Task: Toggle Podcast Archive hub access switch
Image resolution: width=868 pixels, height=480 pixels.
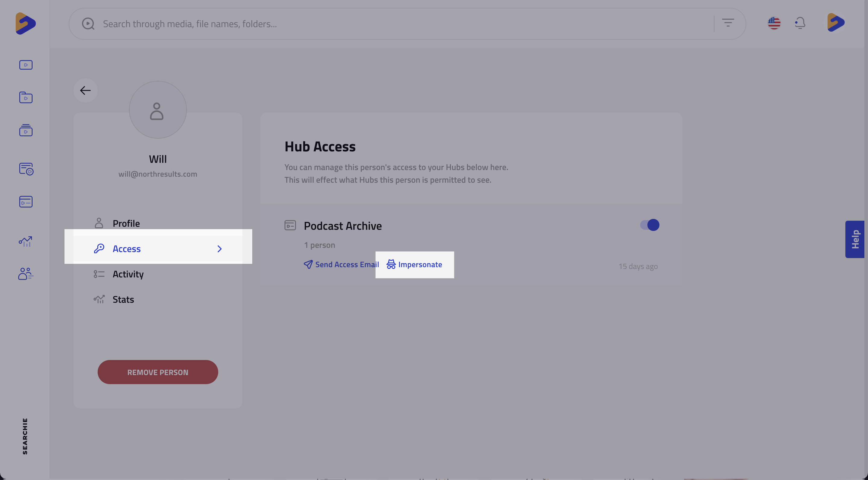Action: [650, 225]
